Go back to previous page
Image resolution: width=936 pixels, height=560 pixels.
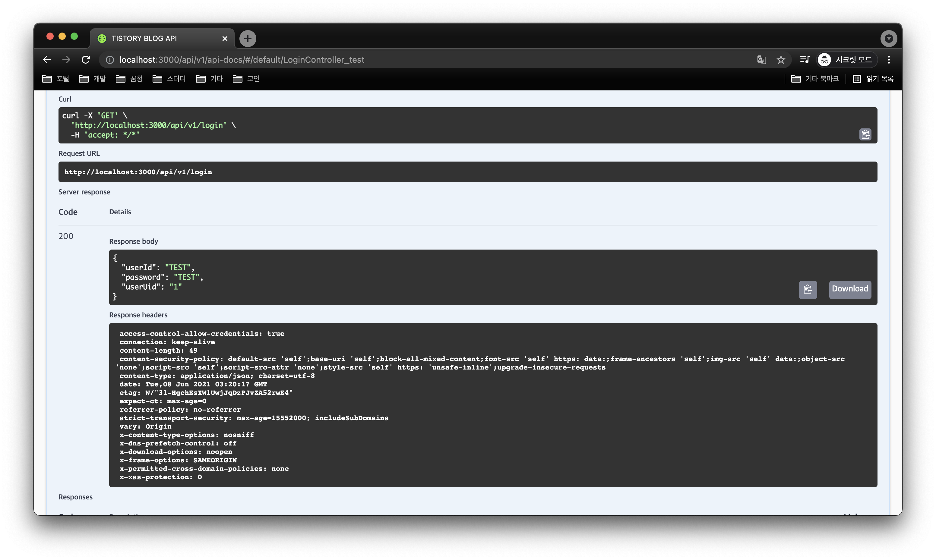[47, 60]
